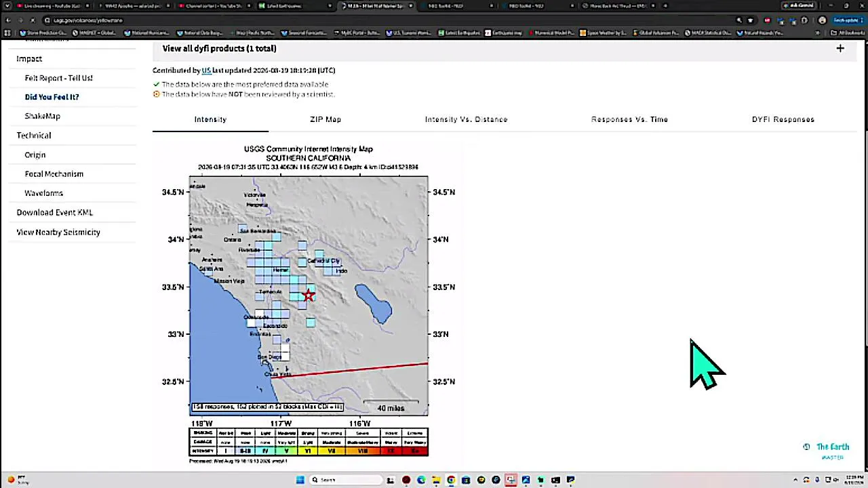Screen dimensions: 868x488
Task: Click the US contributor link
Action: coord(206,70)
